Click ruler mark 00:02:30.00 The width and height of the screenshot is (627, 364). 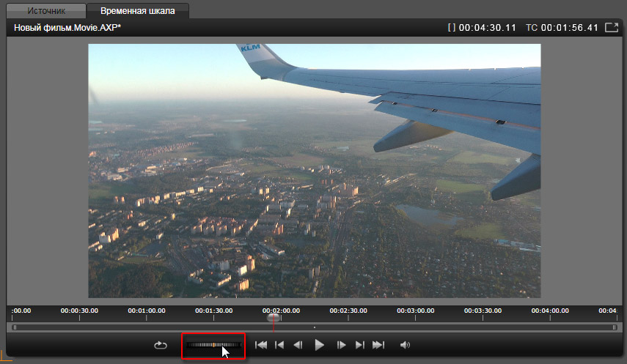pyautogui.click(x=348, y=311)
